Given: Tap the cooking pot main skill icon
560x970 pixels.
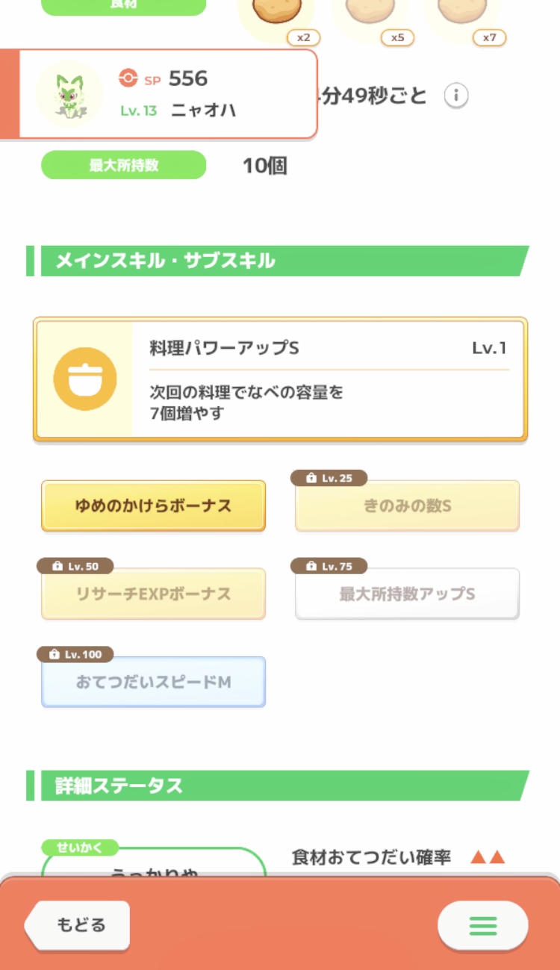Looking at the screenshot, I should (x=85, y=379).
